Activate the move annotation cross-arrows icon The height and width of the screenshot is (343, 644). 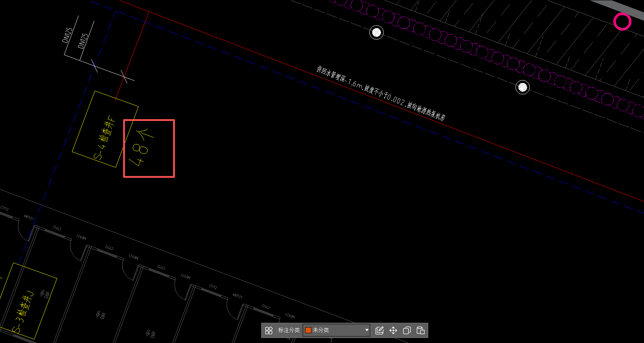393,330
